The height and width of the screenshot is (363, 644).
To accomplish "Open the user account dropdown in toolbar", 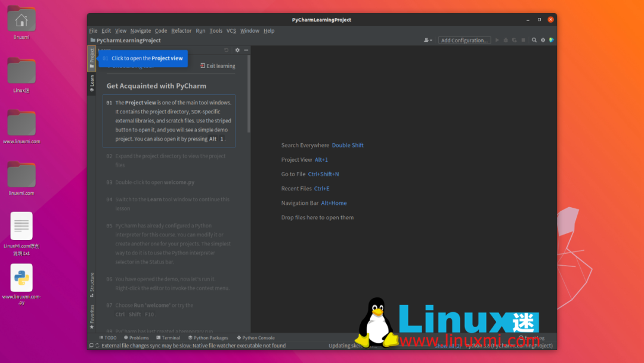I will [428, 40].
